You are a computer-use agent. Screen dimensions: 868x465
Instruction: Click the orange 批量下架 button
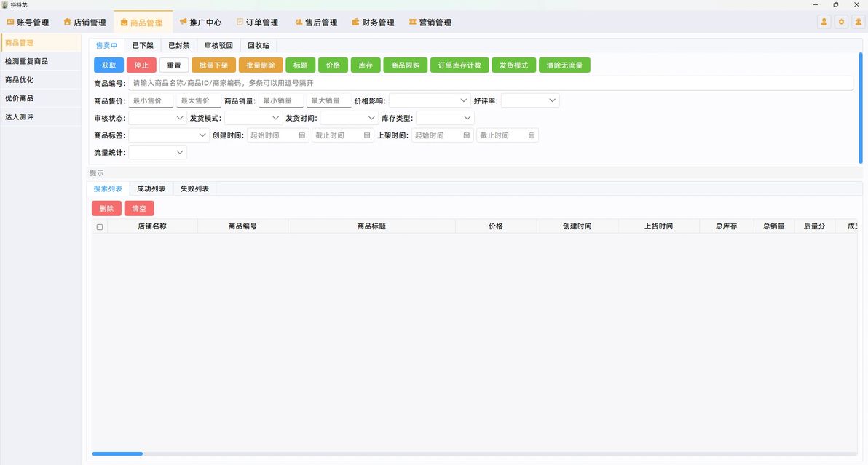pos(213,65)
